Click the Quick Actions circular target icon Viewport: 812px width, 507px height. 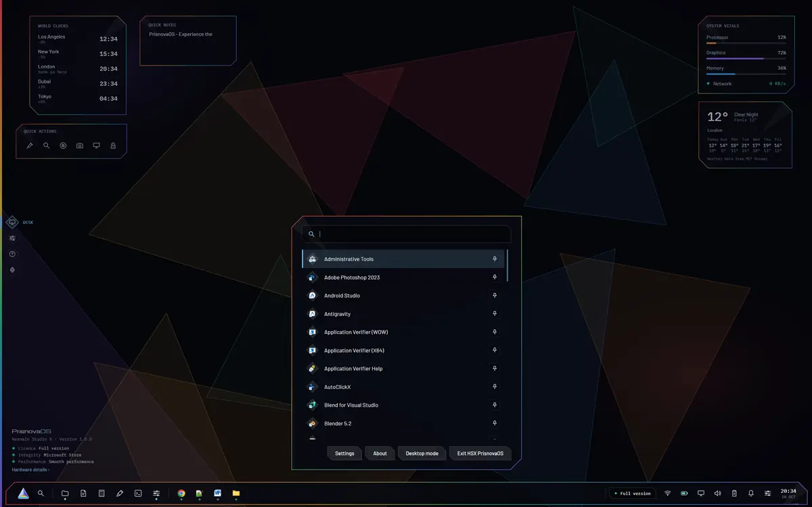tap(63, 146)
